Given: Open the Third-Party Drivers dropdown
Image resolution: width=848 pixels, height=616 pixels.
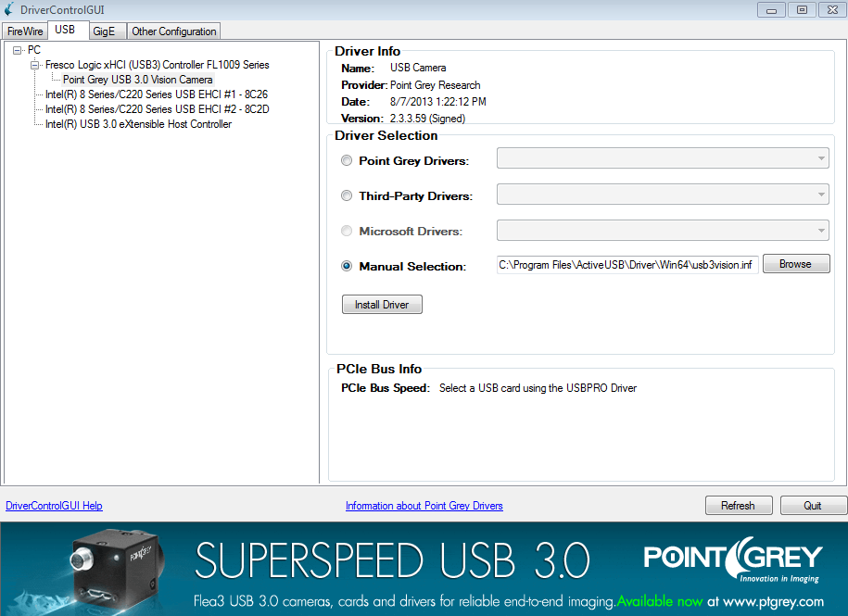Looking at the screenshot, I should pyautogui.click(x=663, y=195).
